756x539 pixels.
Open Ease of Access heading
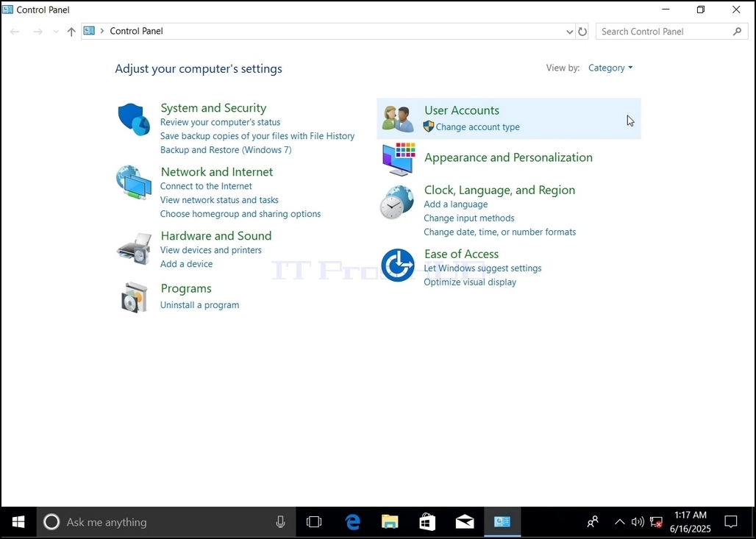pyautogui.click(x=461, y=254)
